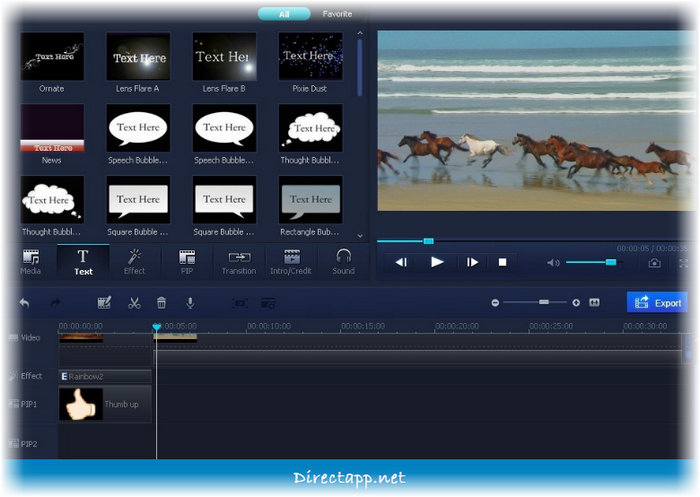Screen dimensions: 700x497
Task: Take a snapshot of preview
Action: (x=654, y=263)
